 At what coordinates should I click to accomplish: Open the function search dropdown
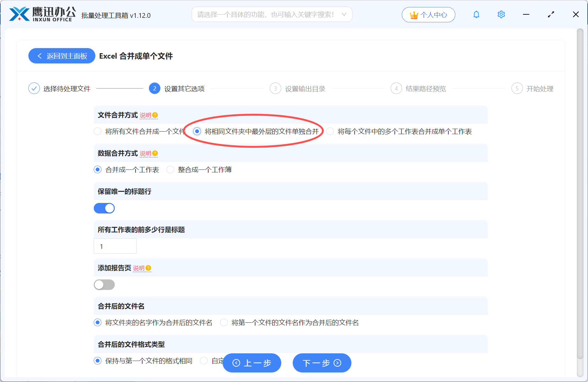click(x=344, y=14)
